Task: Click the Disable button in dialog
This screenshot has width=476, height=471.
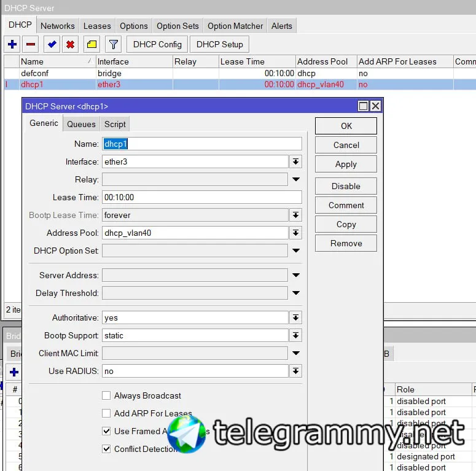Action: 346,186
